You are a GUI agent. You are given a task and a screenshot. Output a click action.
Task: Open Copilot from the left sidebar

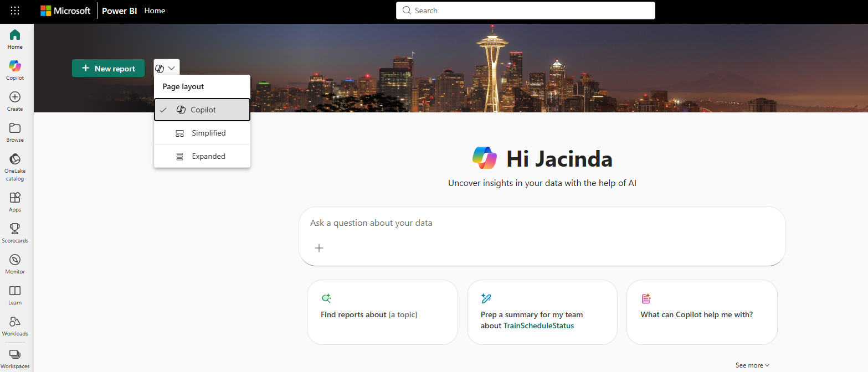pos(15,70)
